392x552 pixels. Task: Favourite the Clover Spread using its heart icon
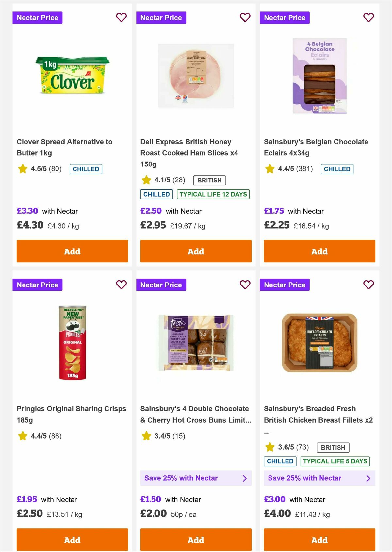tap(121, 18)
